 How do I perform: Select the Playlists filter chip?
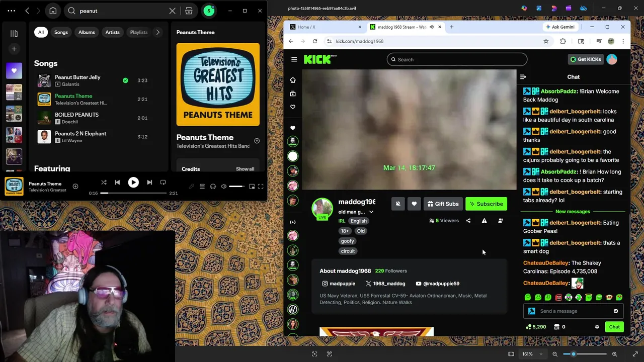coord(139,32)
